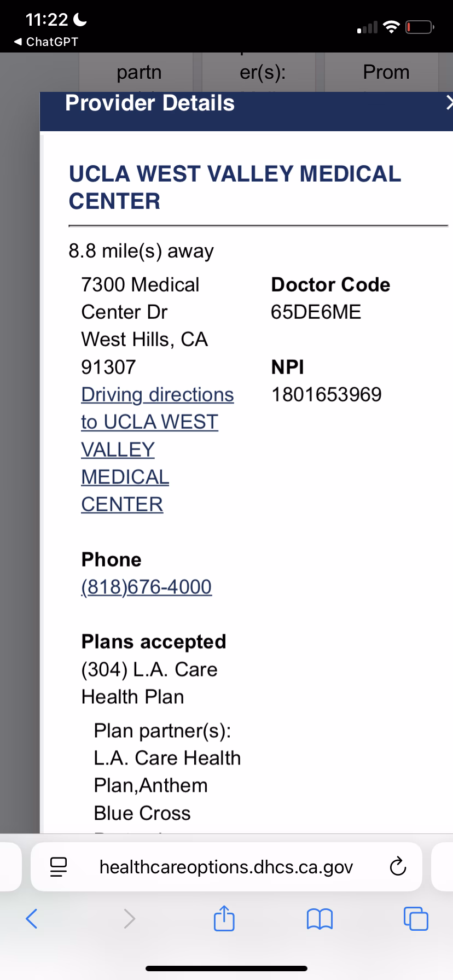Close the Provider Details dialog
This screenshot has height=980, width=453.
[x=449, y=103]
